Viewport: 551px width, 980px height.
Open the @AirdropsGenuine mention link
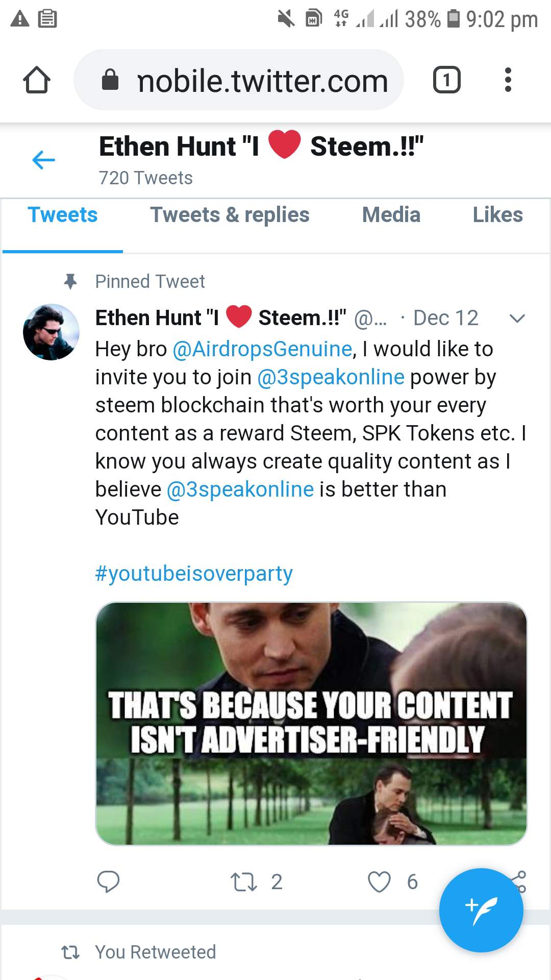[262, 349]
